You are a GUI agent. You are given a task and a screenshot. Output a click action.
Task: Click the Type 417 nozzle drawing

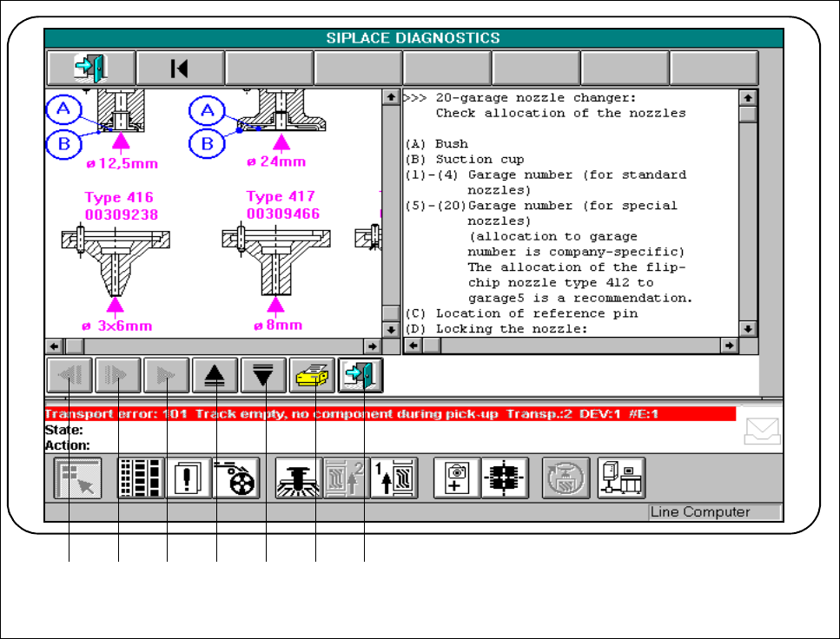tap(276, 260)
